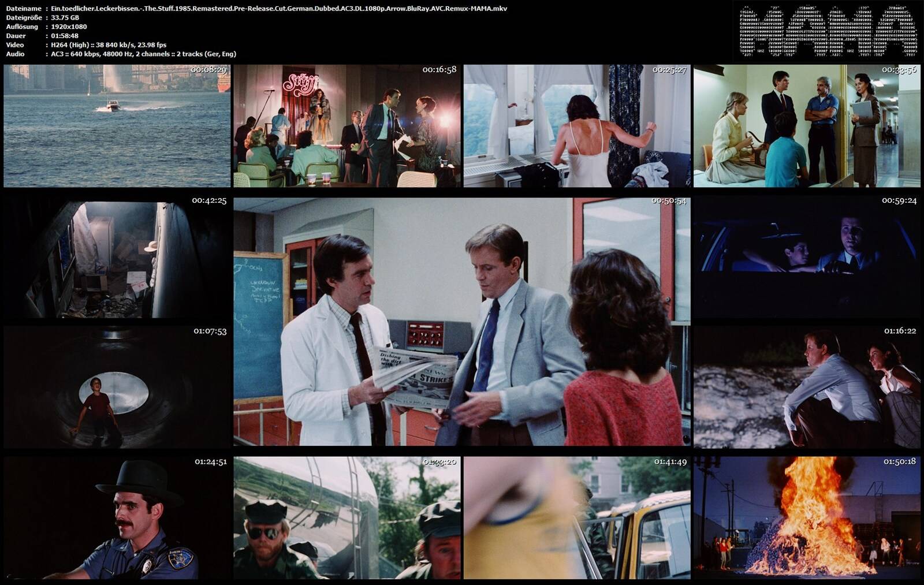The width and height of the screenshot is (924, 585).
Task: Open the dark storeroom thumbnail 00:42:25
Action: [117, 256]
